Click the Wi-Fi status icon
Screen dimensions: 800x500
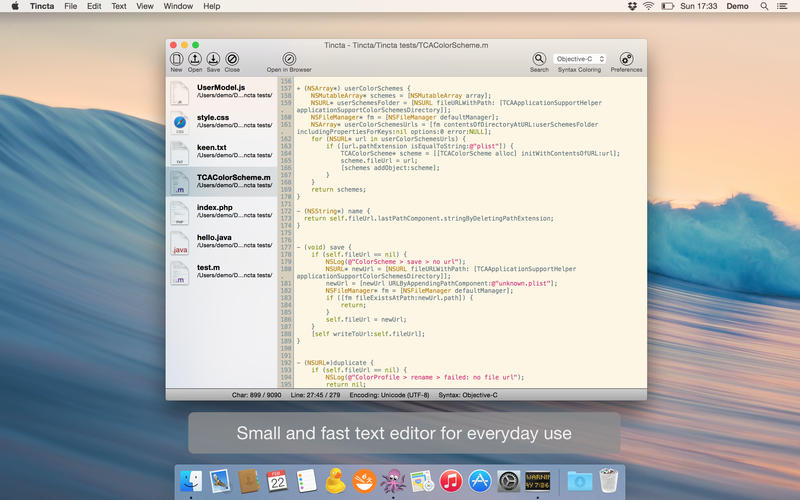648,6
